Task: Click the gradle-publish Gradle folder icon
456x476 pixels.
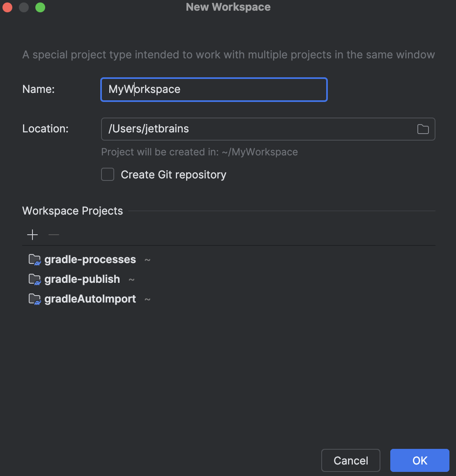Action: point(35,279)
